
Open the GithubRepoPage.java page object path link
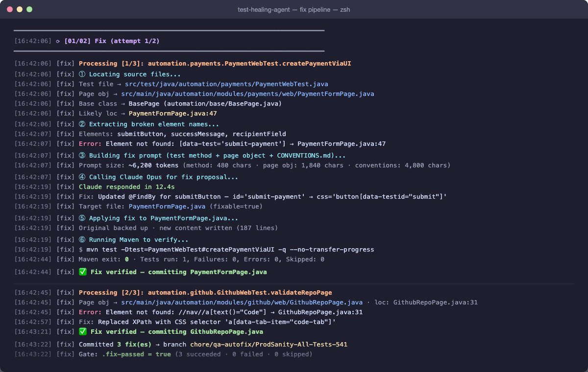point(242,302)
